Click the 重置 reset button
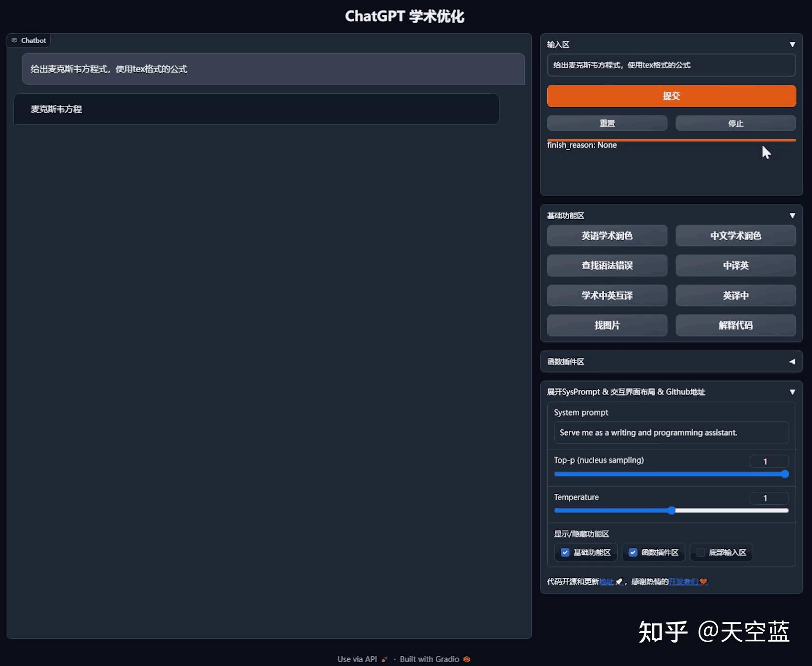 pos(607,123)
